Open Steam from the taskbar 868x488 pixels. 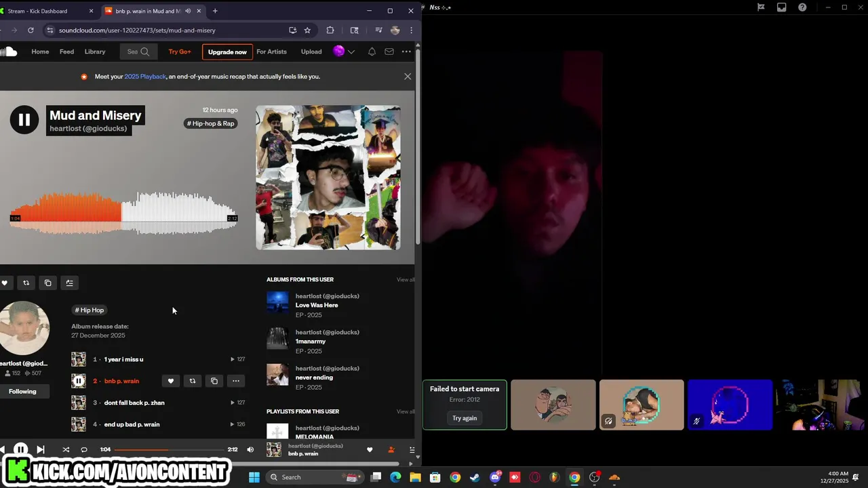coord(475,477)
